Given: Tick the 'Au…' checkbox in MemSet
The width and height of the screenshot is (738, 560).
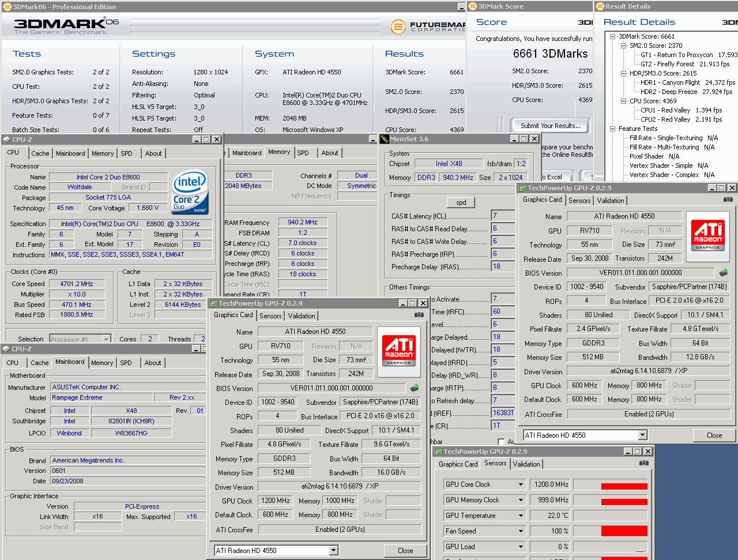Looking at the screenshot, I should [x=500, y=441].
